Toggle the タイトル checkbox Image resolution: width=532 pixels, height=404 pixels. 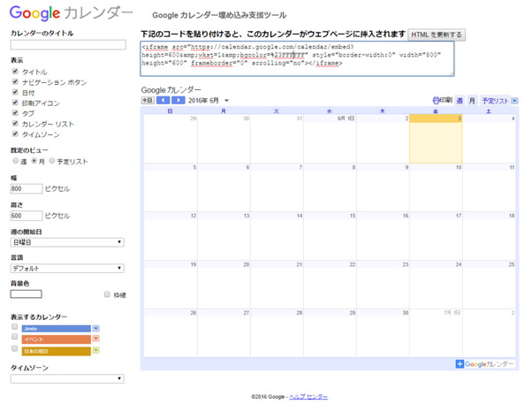pyautogui.click(x=15, y=72)
